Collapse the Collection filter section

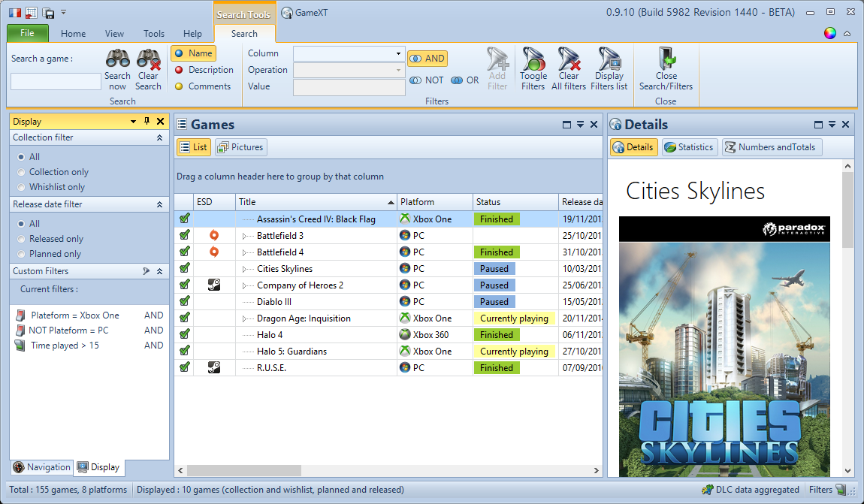(x=159, y=138)
